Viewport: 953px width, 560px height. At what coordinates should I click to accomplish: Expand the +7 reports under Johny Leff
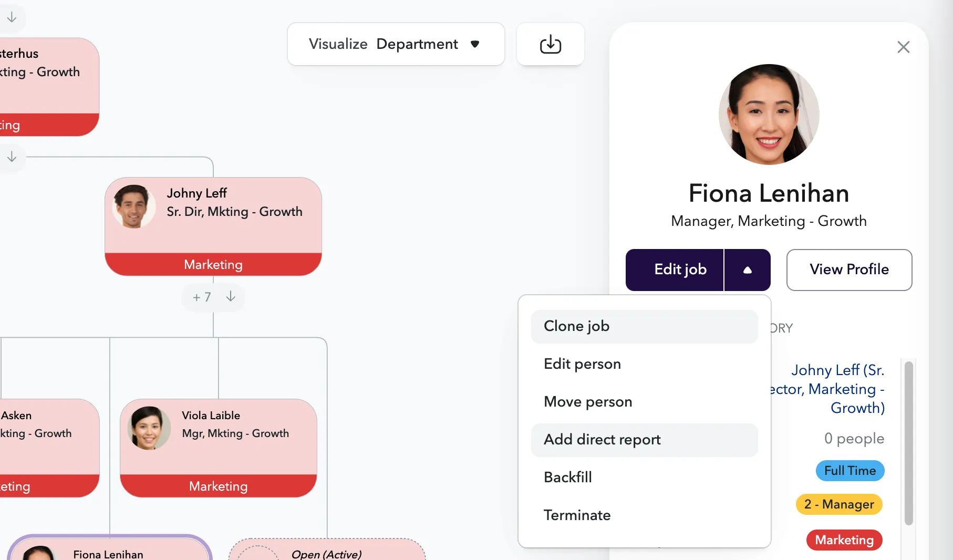[x=202, y=297]
